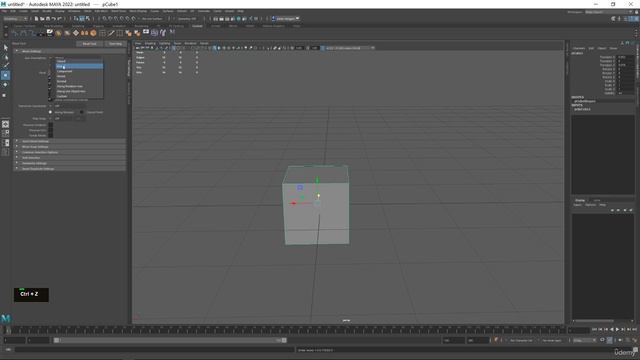The height and width of the screenshot is (360, 640).
Task: Switch to the Scale tool
Action: click(x=5, y=95)
